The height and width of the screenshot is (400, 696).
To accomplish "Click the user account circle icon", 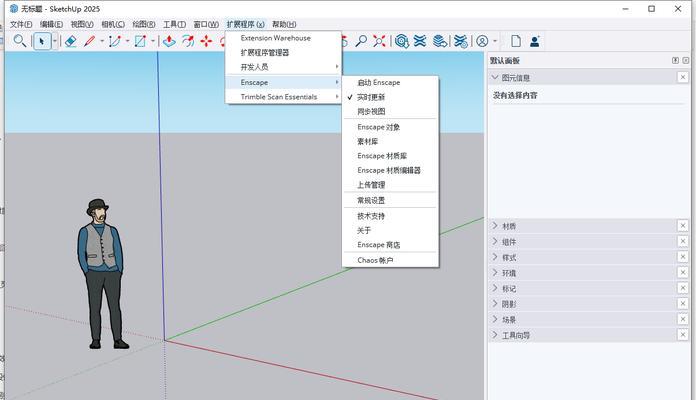I will 482,41.
